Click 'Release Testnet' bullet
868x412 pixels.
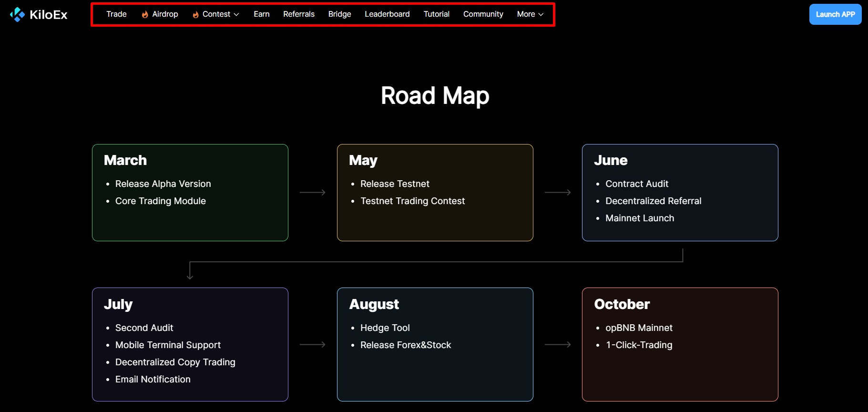(395, 184)
